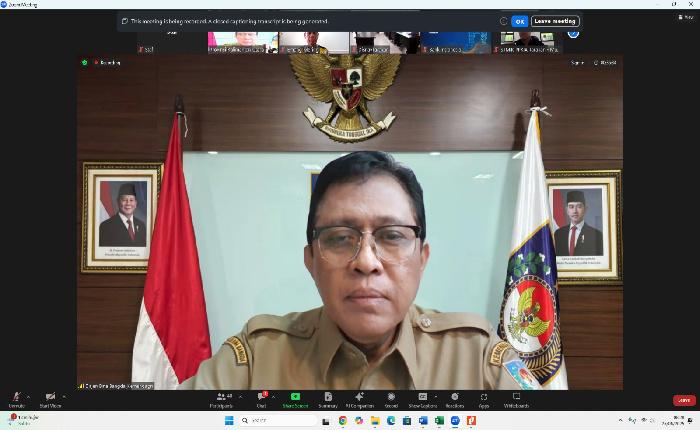Select the fourth participant thumbnail
700x430 pixels.
click(x=385, y=42)
